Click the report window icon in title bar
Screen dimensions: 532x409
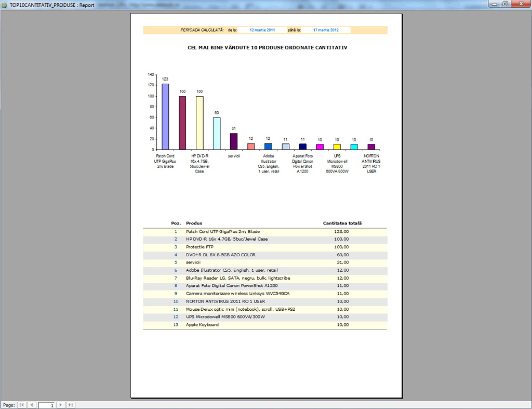[4, 5]
